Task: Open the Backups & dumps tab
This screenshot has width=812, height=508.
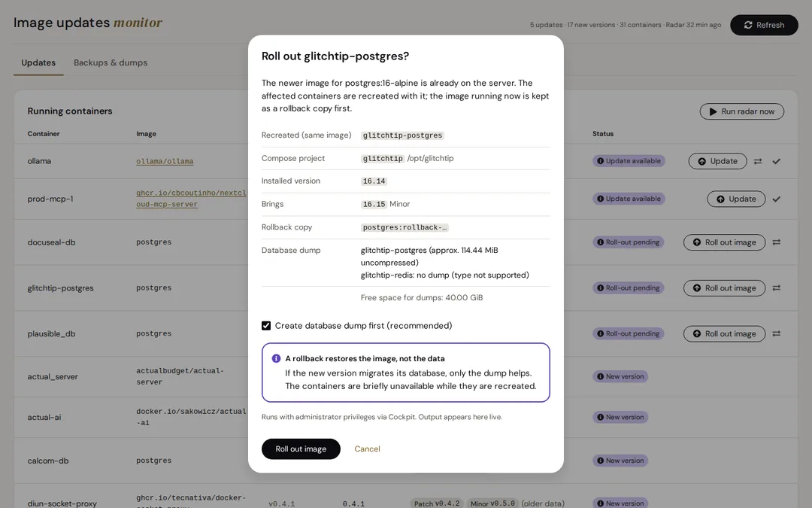Action: [111, 62]
